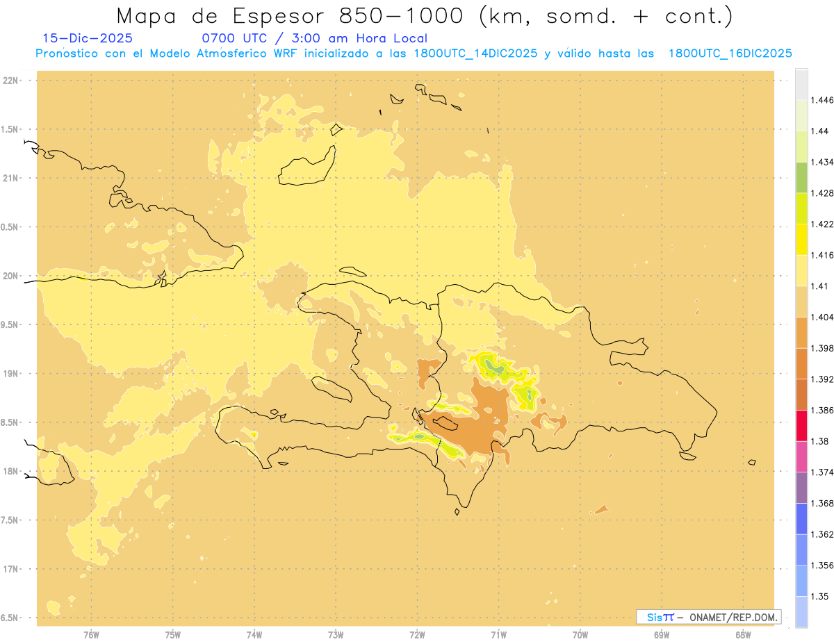This screenshot has height=644, width=834.
Task: Click legend value 1.428
Action: (822, 193)
